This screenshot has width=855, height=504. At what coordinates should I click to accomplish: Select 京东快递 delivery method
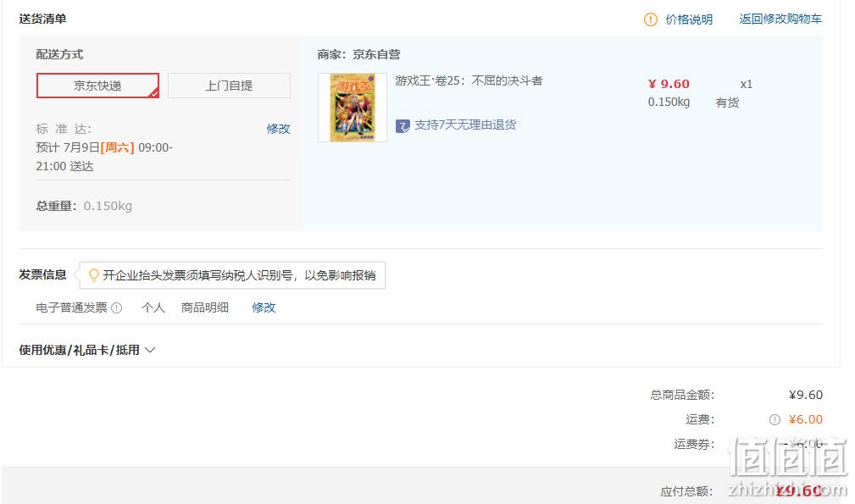(97, 86)
